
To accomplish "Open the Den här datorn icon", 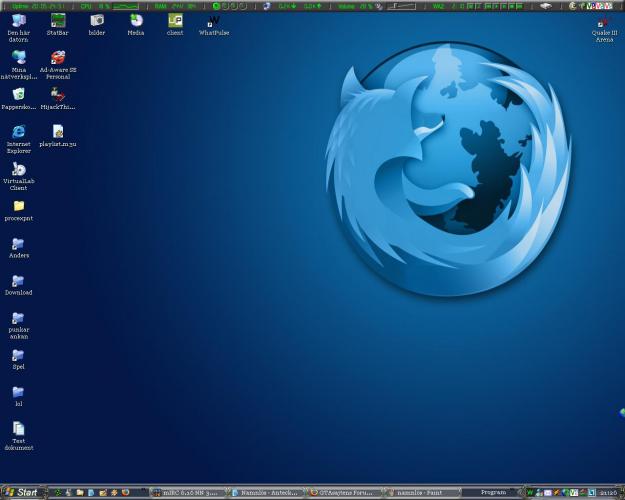I will (18, 21).
